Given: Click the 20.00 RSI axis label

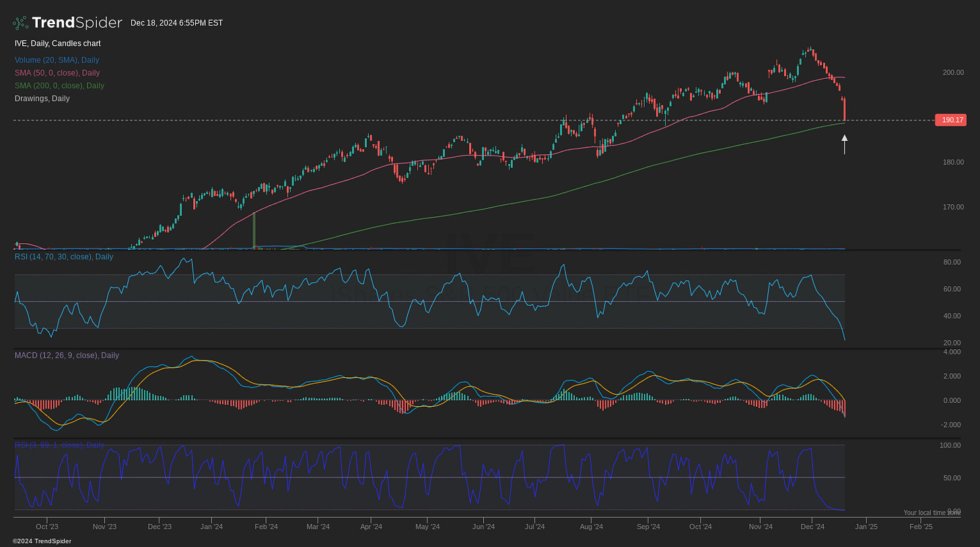Looking at the screenshot, I should coord(952,343).
